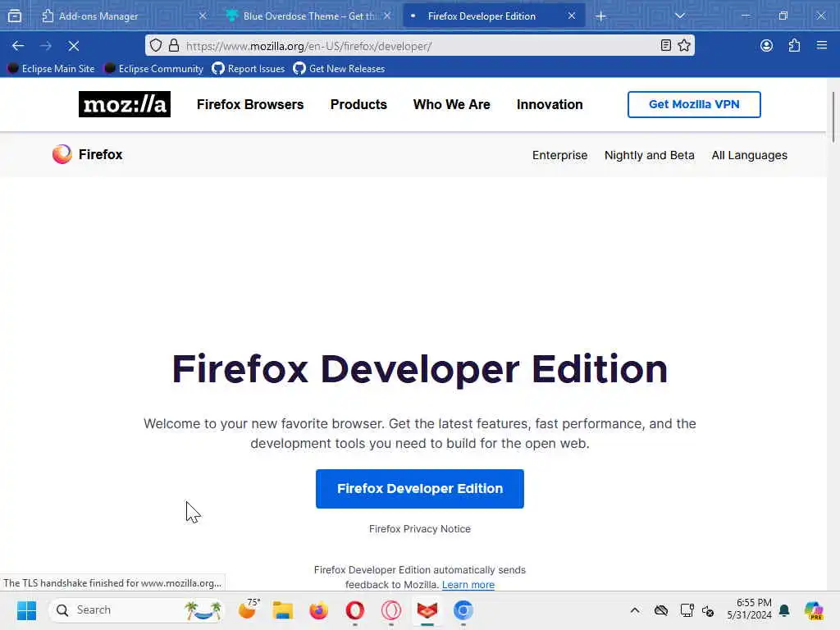Open All Languages link
The image size is (840, 630).
749,155
